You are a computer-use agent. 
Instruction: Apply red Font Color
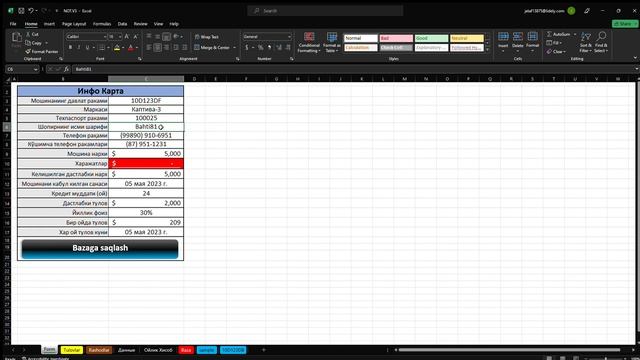[x=131, y=48]
